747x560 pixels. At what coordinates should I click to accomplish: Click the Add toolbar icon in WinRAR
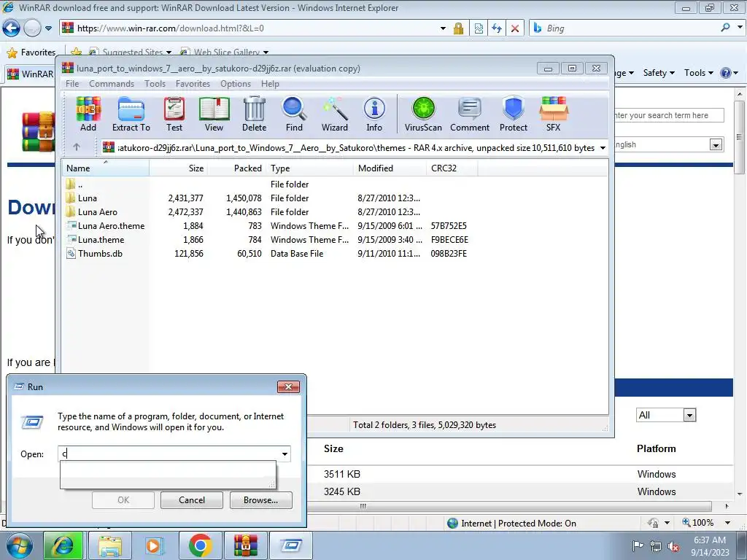point(88,114)
